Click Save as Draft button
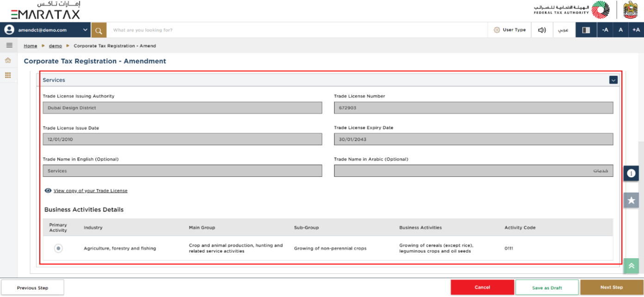The image size is (644, 297). (547, 287)
